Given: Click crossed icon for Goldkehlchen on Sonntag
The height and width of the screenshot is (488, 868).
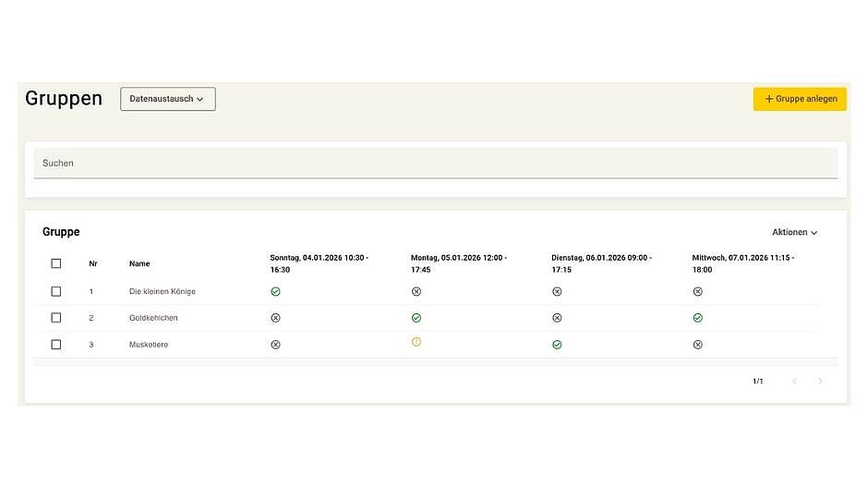Looking at the screenshot, I should [275, 317].
